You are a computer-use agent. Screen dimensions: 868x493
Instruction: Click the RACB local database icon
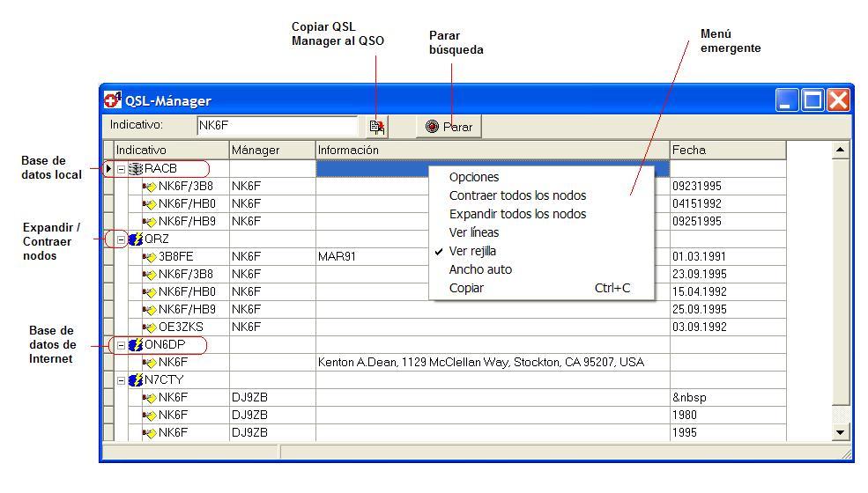tap(136, 168)
